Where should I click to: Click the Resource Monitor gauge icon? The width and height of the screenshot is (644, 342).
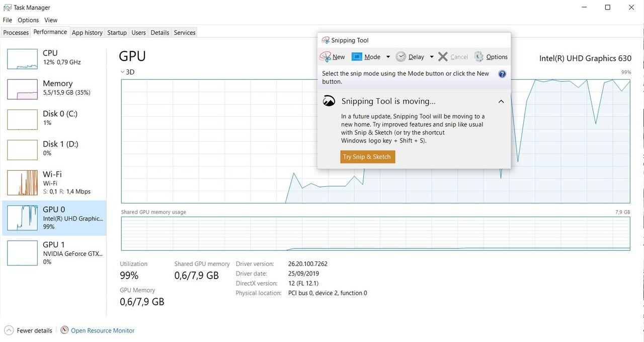pyautogui.click(x=64, y=330)
